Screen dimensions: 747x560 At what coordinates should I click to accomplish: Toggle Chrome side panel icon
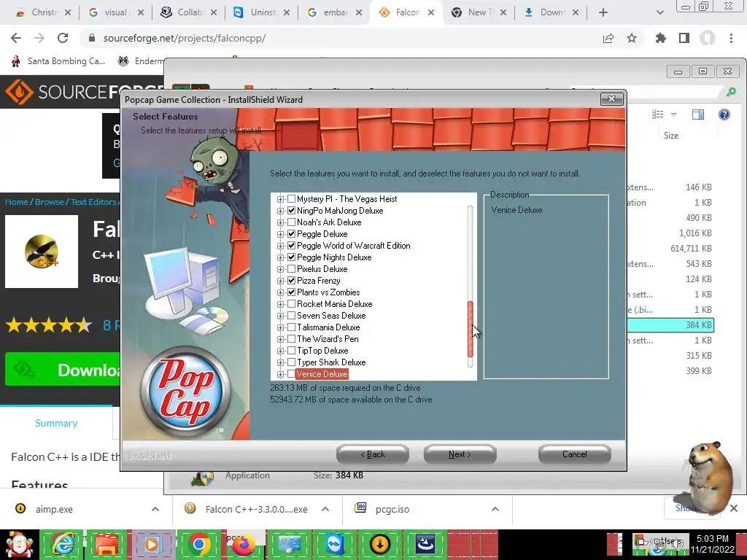coord(684,38)
